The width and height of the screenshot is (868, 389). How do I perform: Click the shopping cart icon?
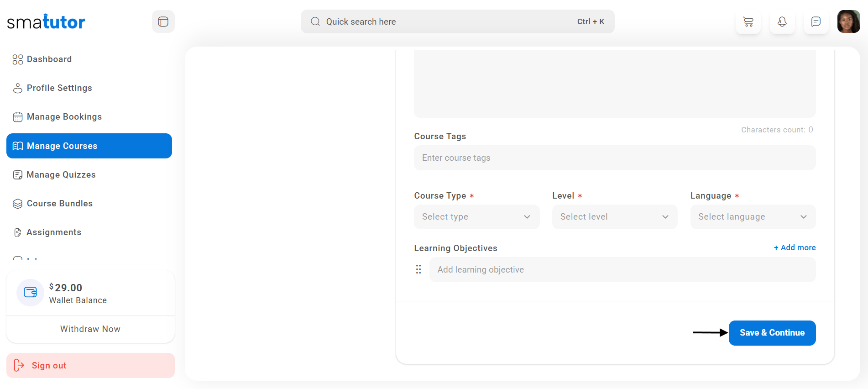748,22
